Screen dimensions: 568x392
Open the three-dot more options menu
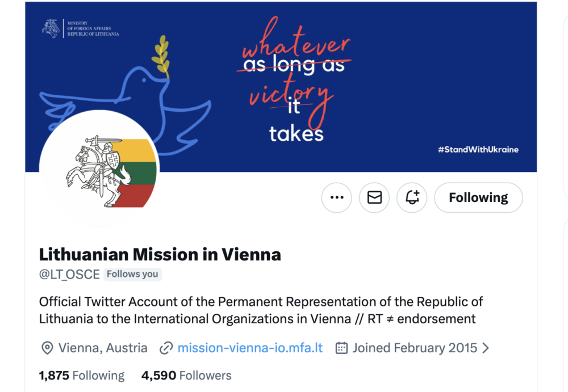[337, 197]
